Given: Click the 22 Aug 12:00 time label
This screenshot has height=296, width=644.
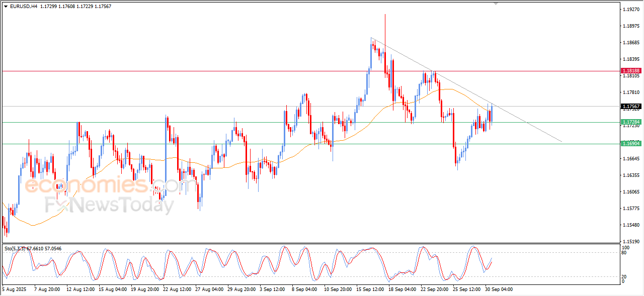Looking at the screenshot, I should [177, 289].
